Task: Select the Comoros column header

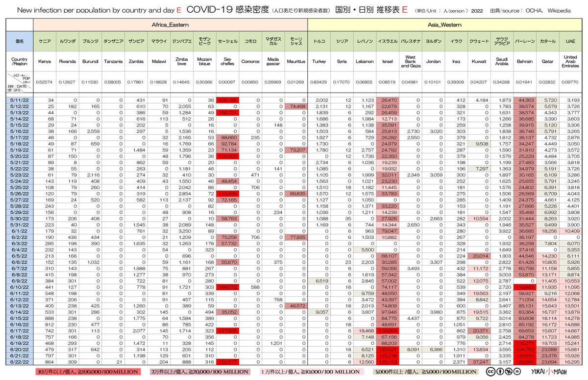Action: pyautogui.click(x=250, y=62)
